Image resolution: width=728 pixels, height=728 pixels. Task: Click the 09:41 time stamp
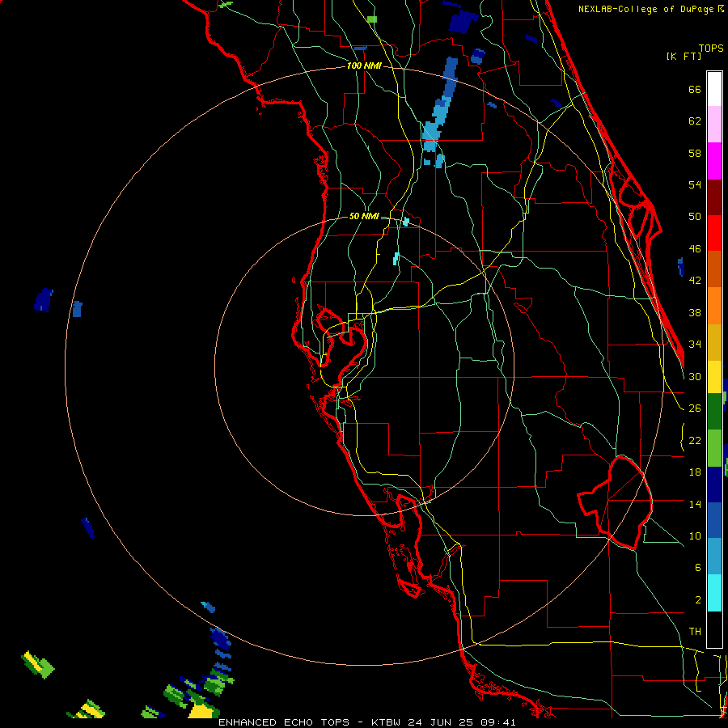498,722
